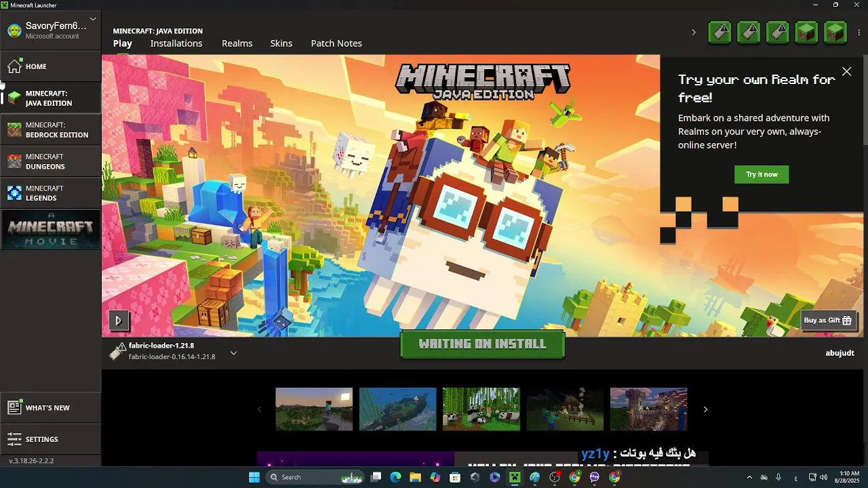Click the abujudt player name

840,352
